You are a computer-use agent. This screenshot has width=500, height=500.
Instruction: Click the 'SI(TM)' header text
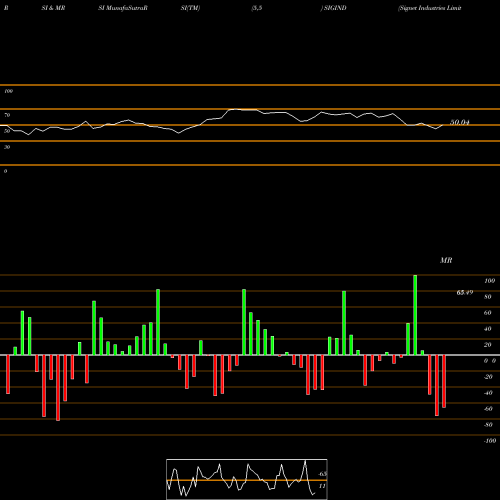tap(190, 8)
